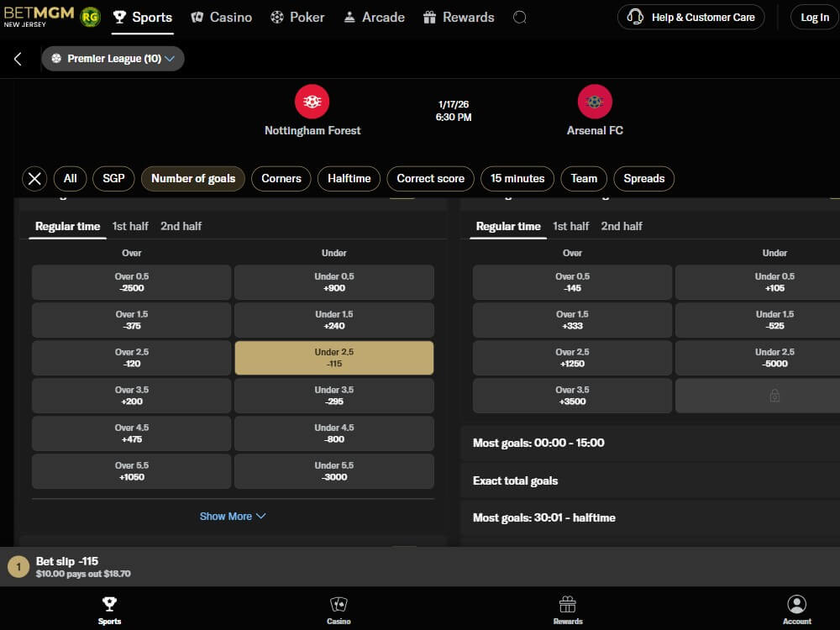
Task: Select the Account icon in bottom bar
Action: coord(796,607)
